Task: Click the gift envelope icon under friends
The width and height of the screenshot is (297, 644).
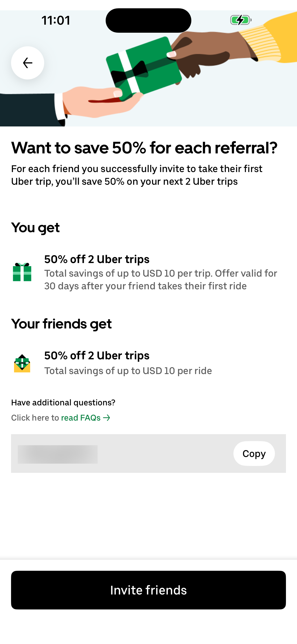Action: 22,363
